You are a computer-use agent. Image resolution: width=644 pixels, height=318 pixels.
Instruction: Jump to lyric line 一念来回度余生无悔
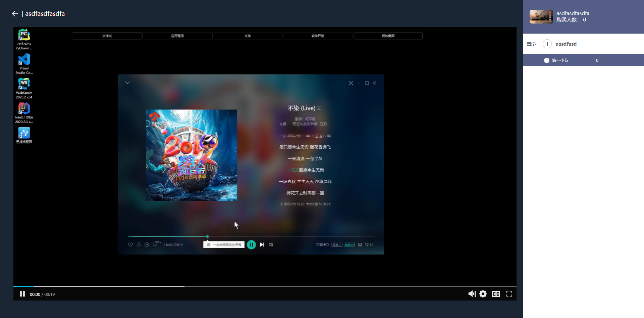305,170
